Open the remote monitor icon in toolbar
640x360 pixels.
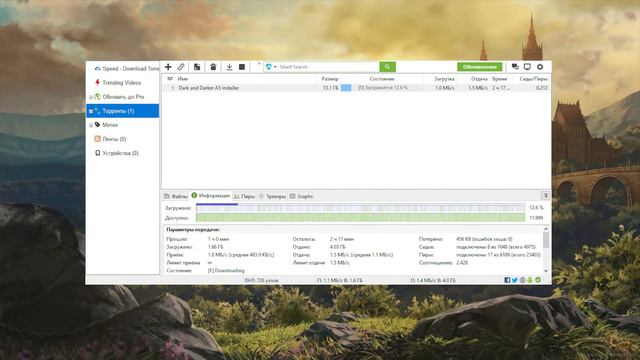coord(527,67)
